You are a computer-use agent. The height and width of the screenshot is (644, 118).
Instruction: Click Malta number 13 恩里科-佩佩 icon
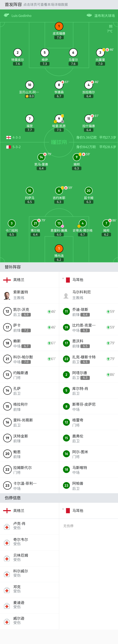[x=59, y=223]
